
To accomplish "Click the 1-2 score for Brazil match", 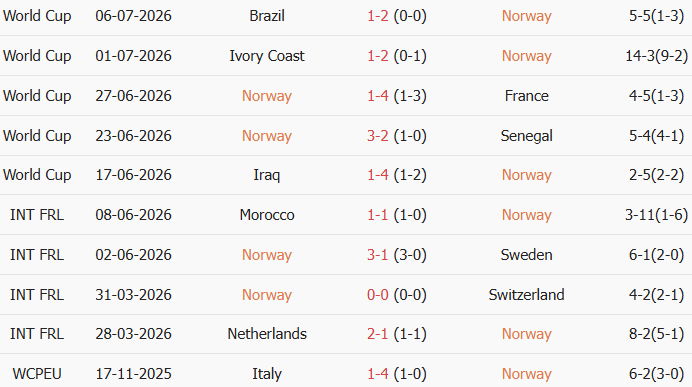I will tap(378, 16).
